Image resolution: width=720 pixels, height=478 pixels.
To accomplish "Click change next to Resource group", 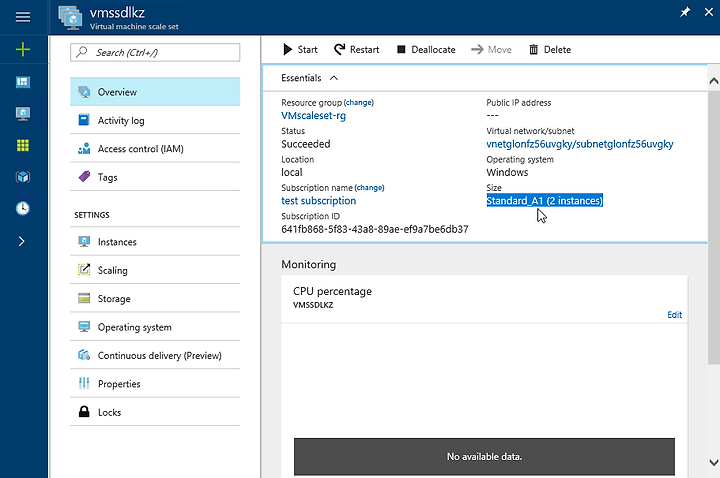I will (359, 102).
